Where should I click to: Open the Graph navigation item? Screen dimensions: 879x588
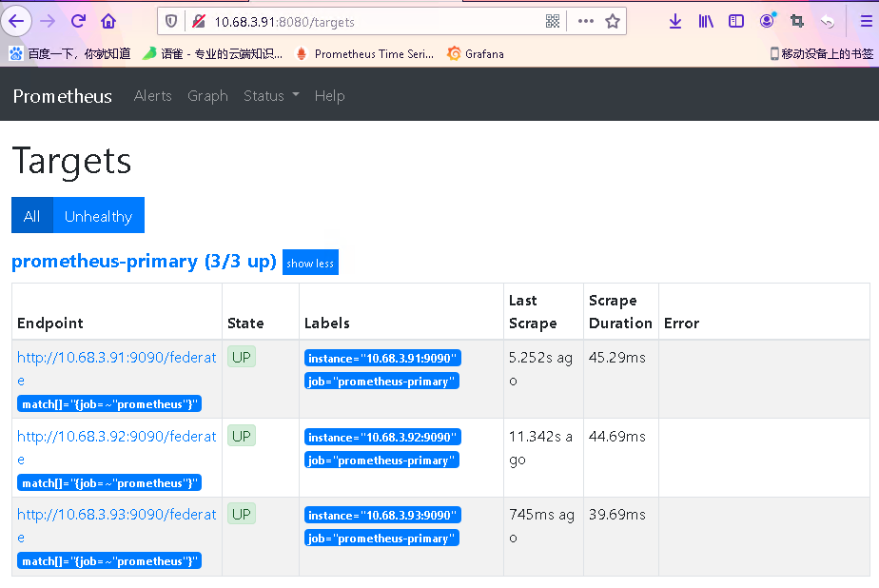[x=207, y=96]
